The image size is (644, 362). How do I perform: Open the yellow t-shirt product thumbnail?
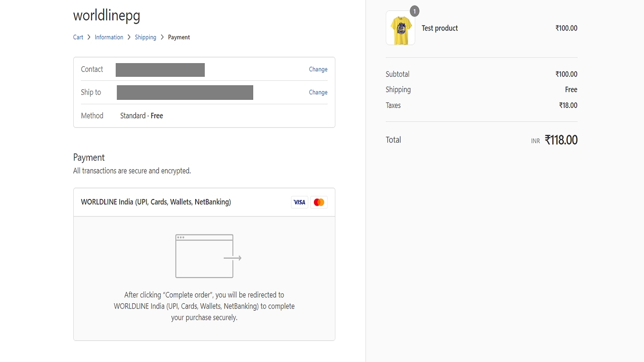pos(400,28)
